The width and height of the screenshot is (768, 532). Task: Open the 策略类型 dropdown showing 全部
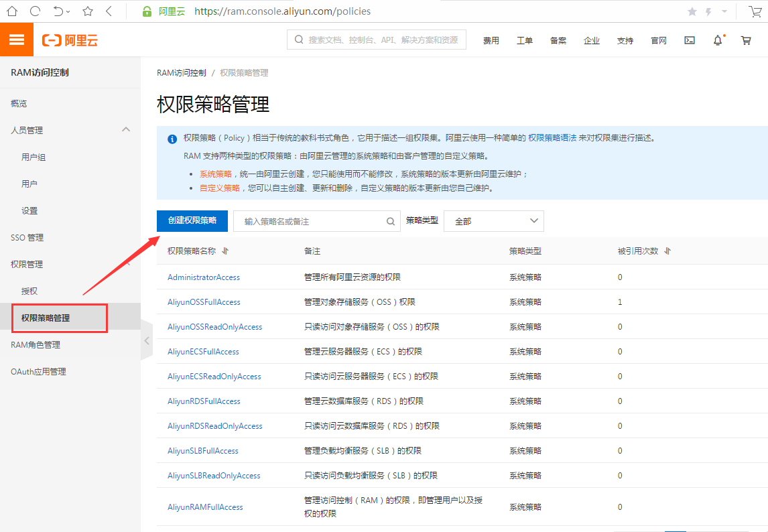pyautogui.click(x=494, y=221)
